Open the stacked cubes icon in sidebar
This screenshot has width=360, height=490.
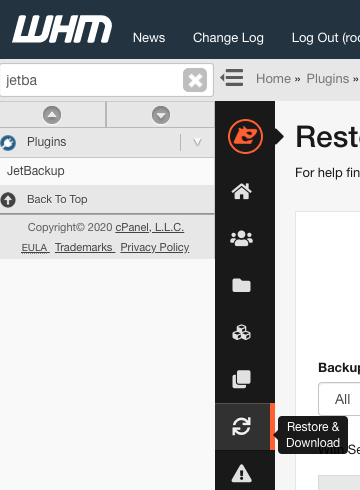tap(241, 332)
